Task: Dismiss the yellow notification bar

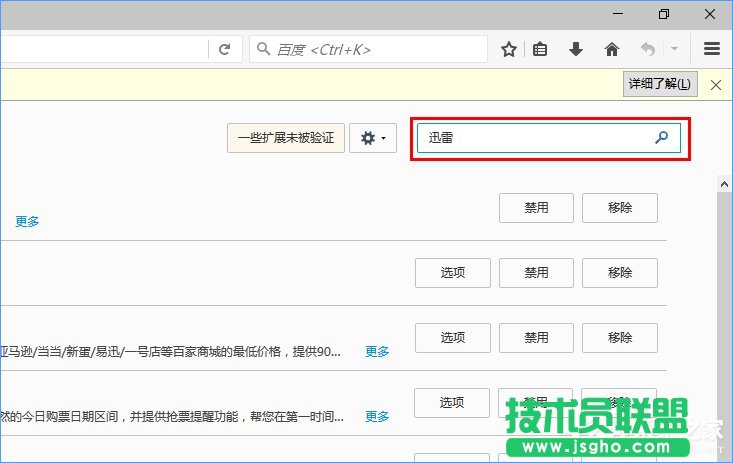Action: 716,85
